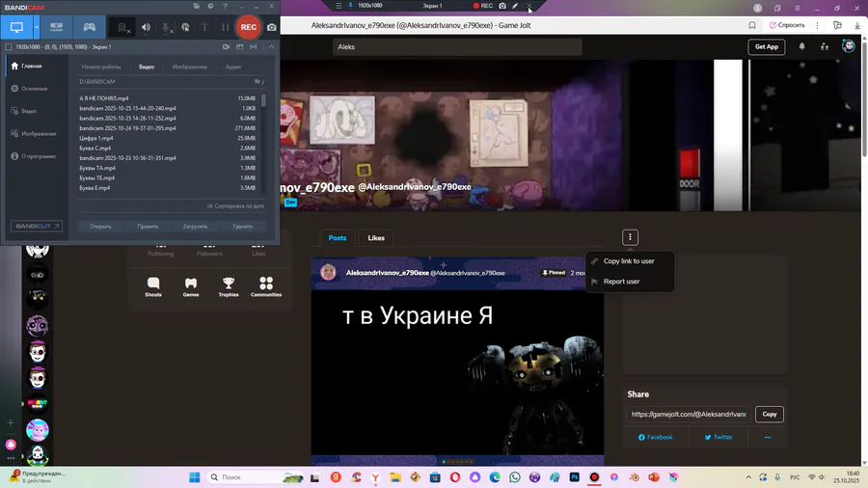Open Сортировка по дате sort dropdown
The height and width of the screenshot is (488, 868).
click(x=236, y=206)
